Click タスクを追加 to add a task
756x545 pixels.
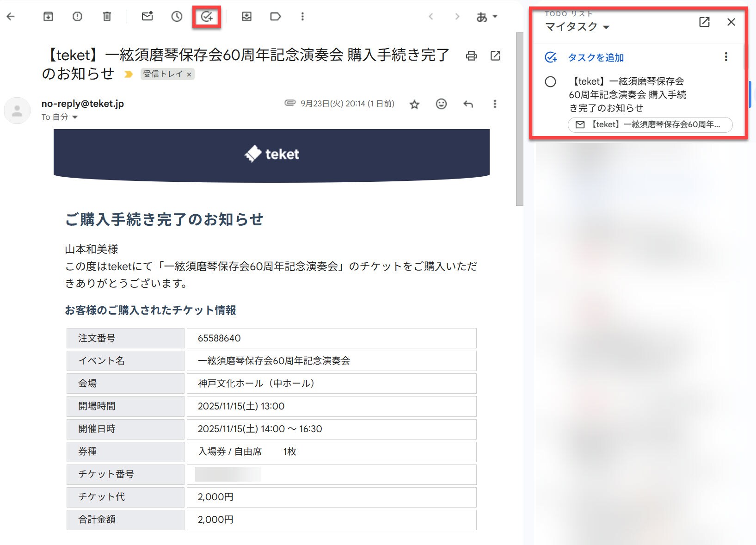tap(596, 57)
